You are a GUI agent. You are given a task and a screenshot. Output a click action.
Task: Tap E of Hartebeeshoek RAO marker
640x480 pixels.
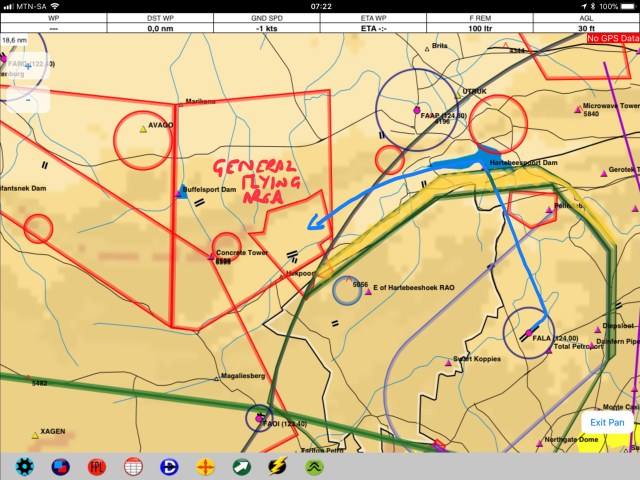tap(368, 292)
